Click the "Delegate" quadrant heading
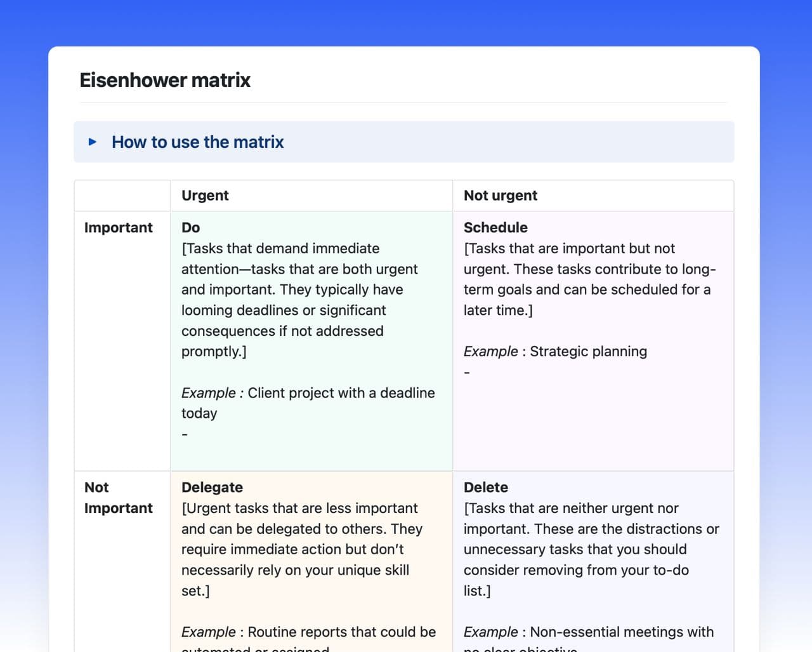This screenshot has width=812, height=652. (212, 488)
